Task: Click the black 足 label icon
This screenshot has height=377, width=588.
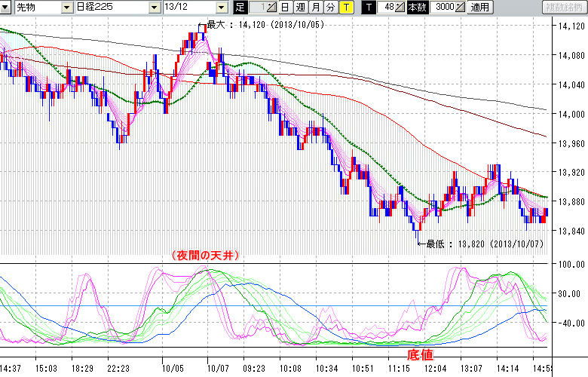Action: pos(240,8)
